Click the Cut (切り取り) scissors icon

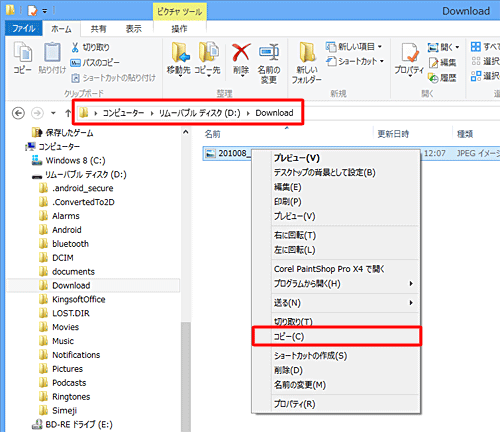(x=75, y=47)
